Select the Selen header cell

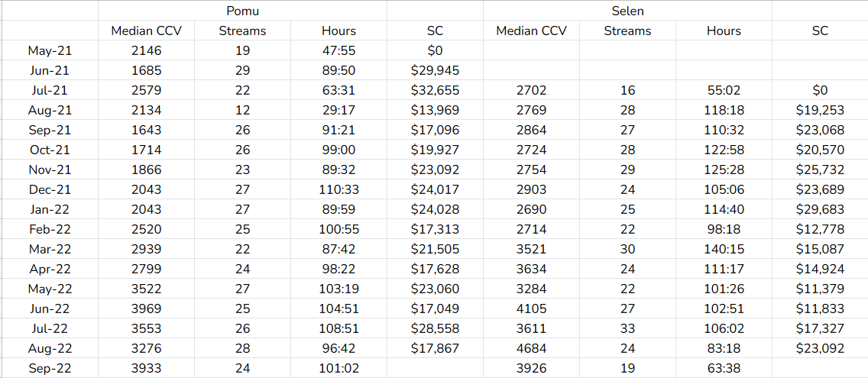click(627, 11)
